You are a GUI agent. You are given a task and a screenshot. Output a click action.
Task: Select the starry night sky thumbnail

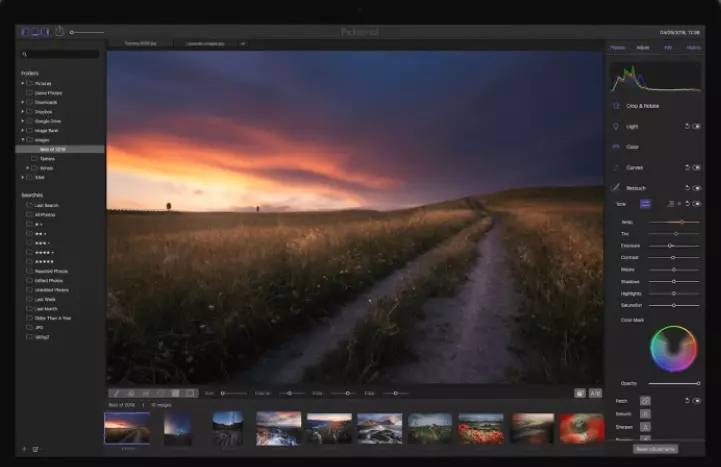click(177, 429)
